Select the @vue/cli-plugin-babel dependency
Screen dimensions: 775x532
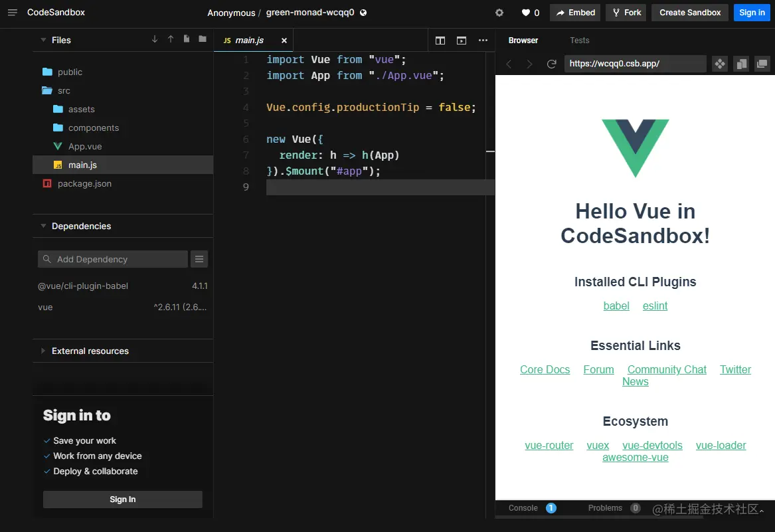[x=123, y=286]
